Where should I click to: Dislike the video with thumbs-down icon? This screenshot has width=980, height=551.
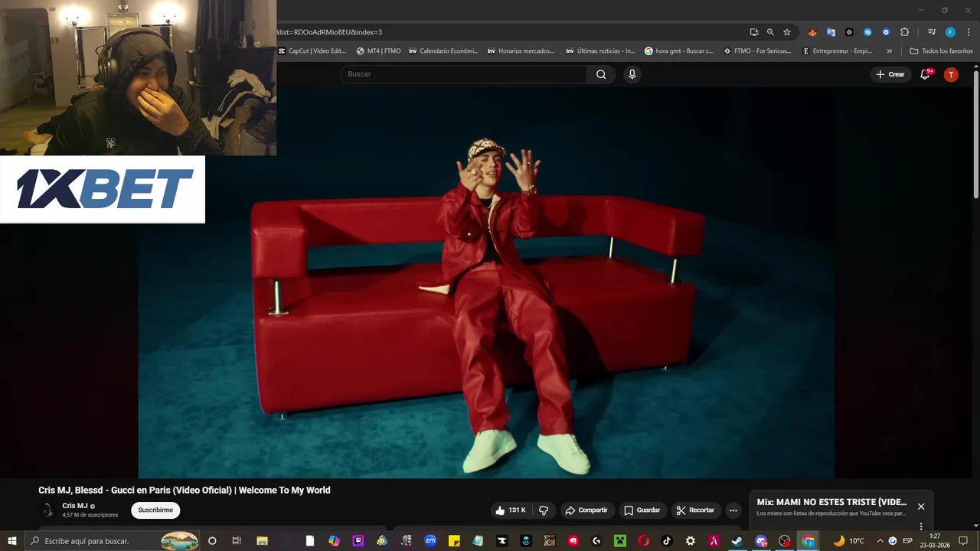coord(544,510)
